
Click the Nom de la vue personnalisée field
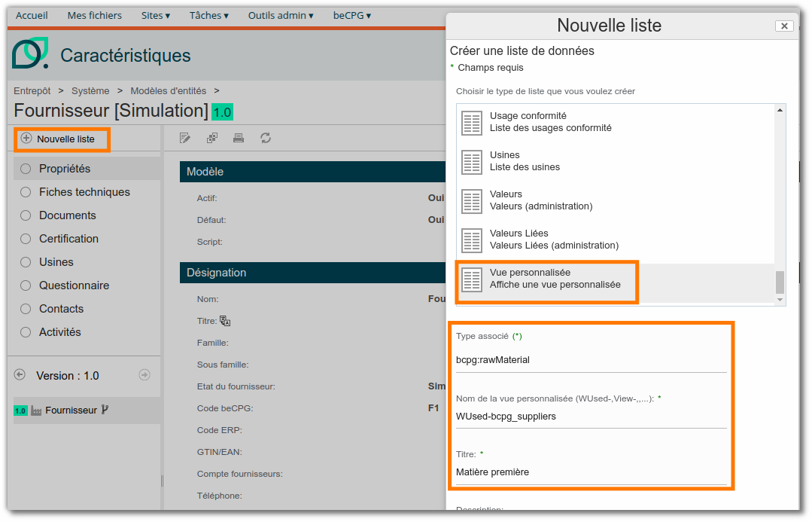coord(591,417)
